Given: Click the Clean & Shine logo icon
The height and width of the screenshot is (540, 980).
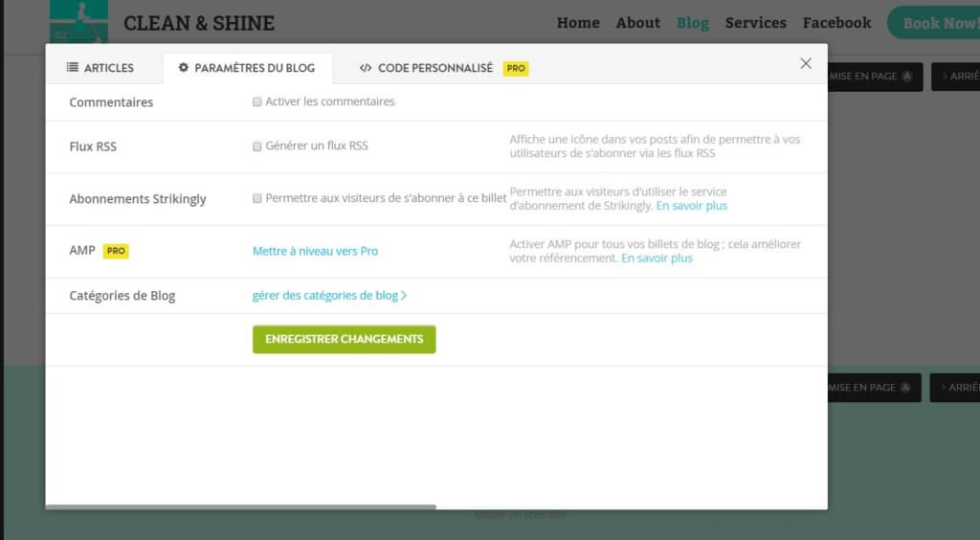Looking at the screenshot, I should pyautogui.click(x=78, y=21).
